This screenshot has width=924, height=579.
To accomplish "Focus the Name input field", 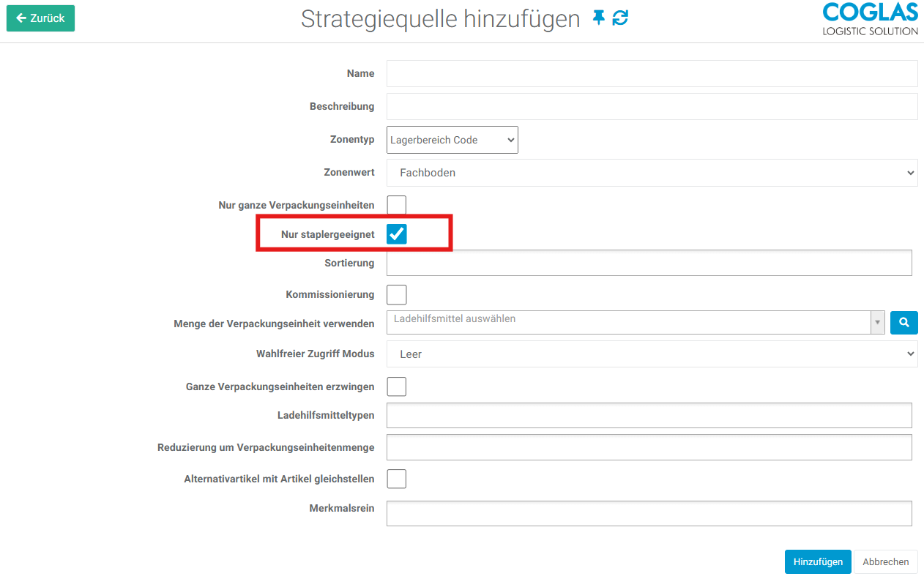I will click(x=652, y=73).
